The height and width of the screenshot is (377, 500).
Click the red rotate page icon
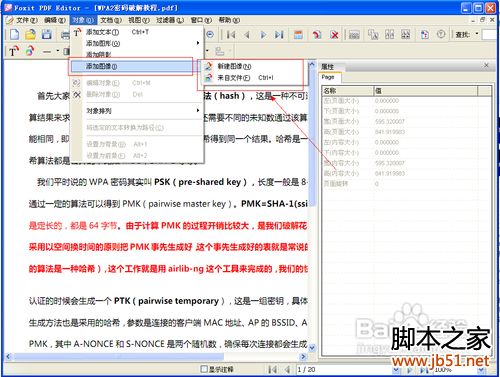point(317,35)
